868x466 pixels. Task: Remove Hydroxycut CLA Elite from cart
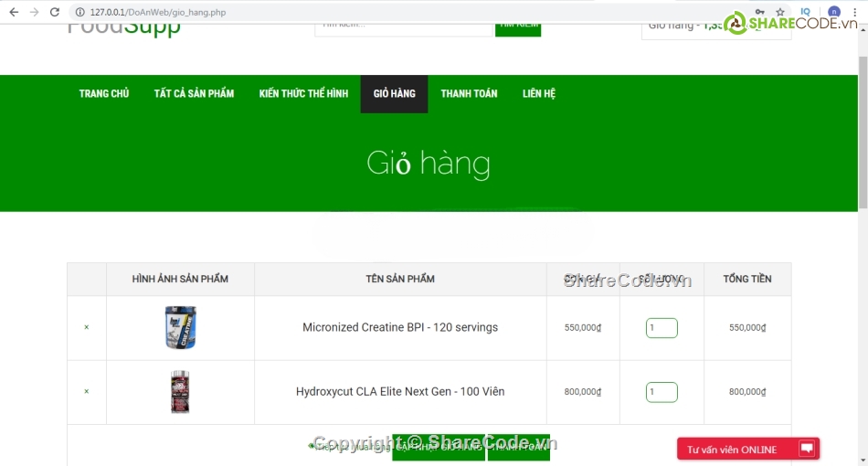[x=87, y=391]
